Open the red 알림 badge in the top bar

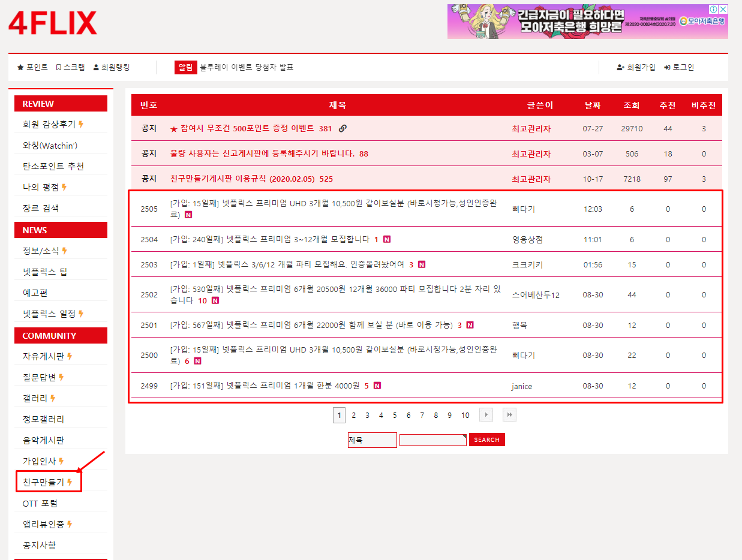[186, 67]
